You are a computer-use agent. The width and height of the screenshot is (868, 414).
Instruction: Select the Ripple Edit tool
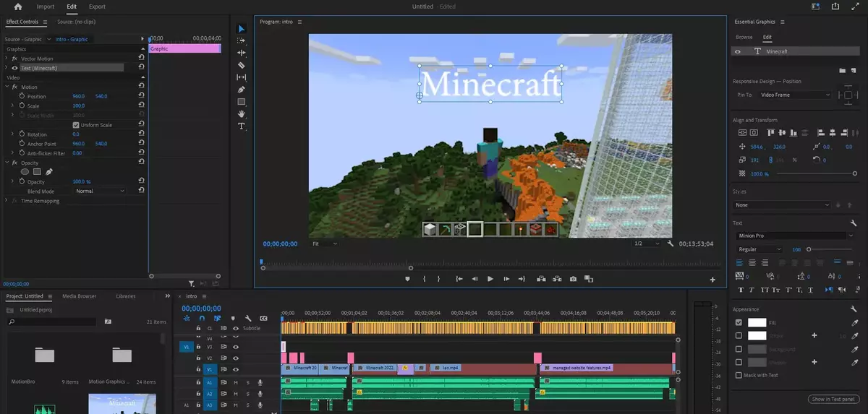tap(242, 53)
